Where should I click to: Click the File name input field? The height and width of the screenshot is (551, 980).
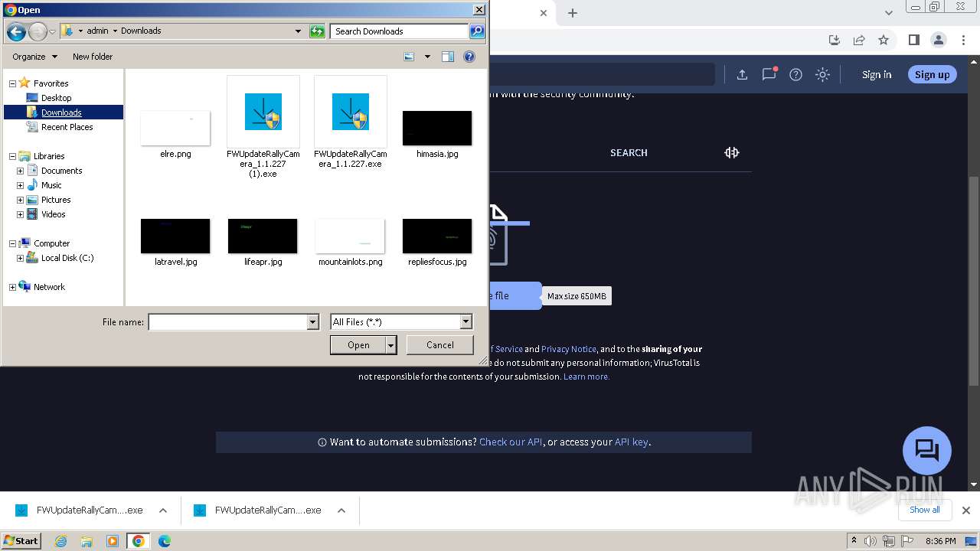(x=227, y=322)
